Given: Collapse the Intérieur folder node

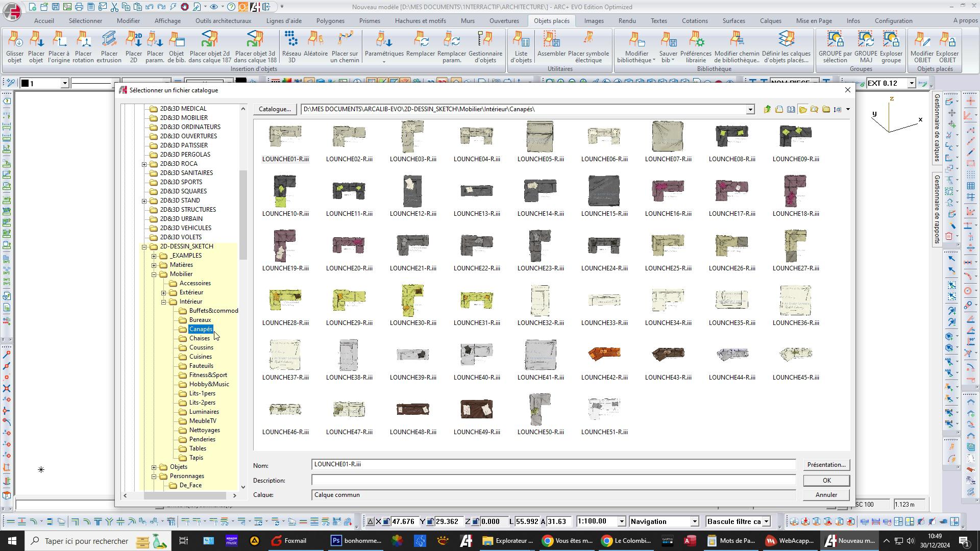Looking at the screenshot, I should coord(164,302).
